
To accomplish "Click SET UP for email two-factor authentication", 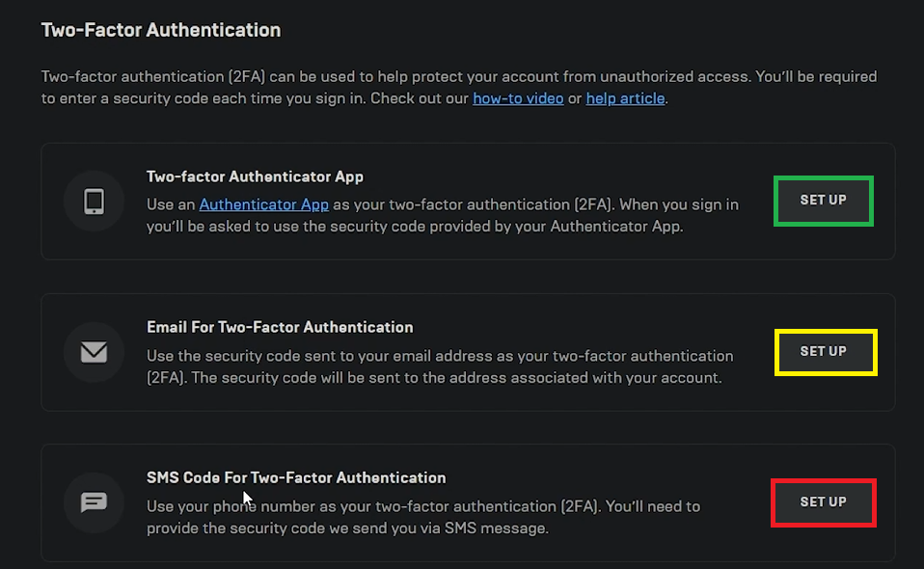I will click(x=825, y=352).
